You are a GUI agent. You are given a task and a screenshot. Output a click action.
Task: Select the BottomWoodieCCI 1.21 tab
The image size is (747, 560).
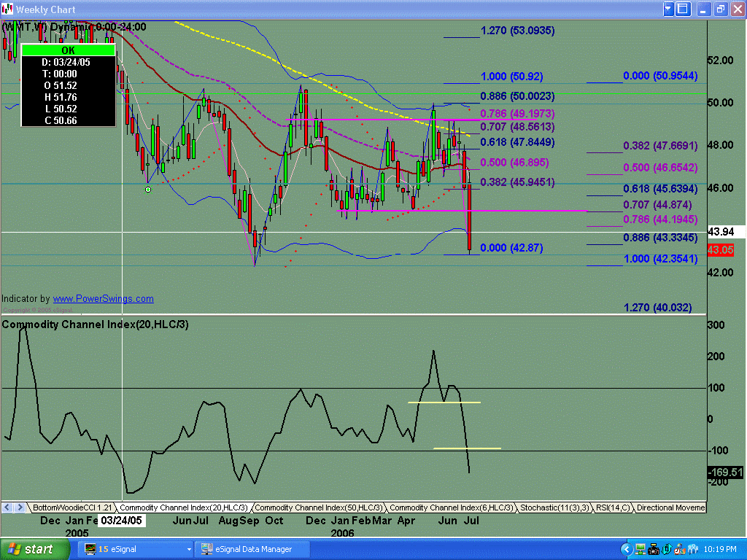[x=72, y=507]
